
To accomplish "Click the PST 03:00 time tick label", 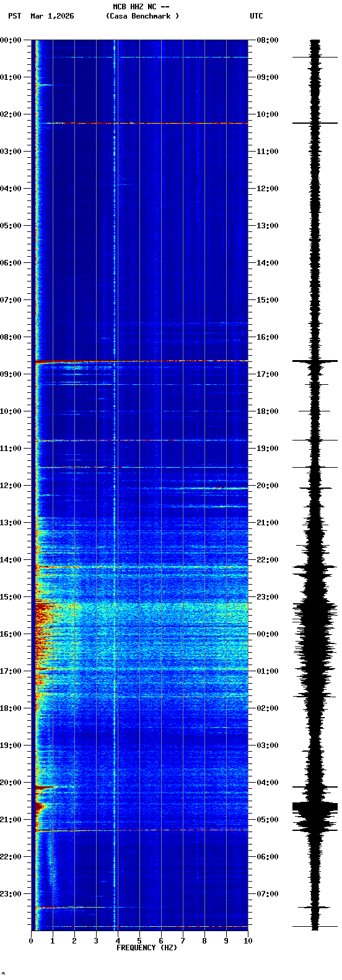I will click(10, 152).
